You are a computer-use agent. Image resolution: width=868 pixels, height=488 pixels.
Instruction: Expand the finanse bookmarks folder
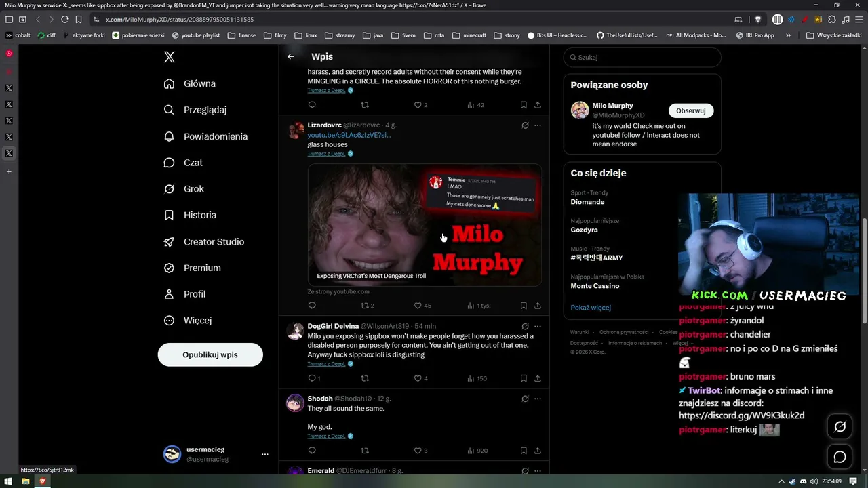[x=242, y=35]
